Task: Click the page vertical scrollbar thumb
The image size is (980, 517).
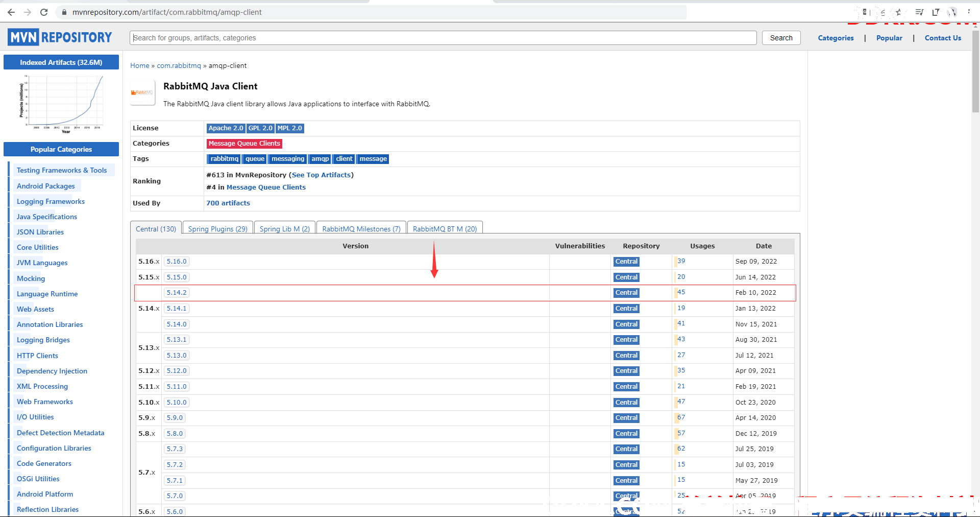Action: [x=975, y=71]
